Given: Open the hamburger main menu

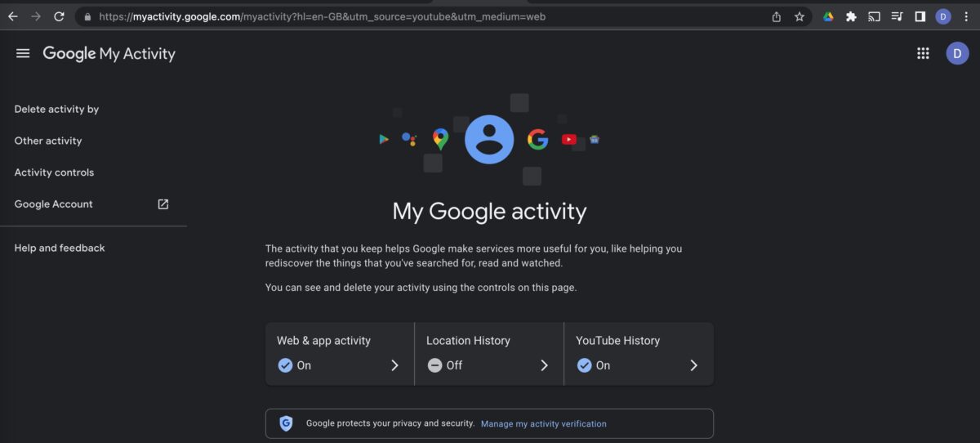Looking at the screenshot, I should coord(23,53).
